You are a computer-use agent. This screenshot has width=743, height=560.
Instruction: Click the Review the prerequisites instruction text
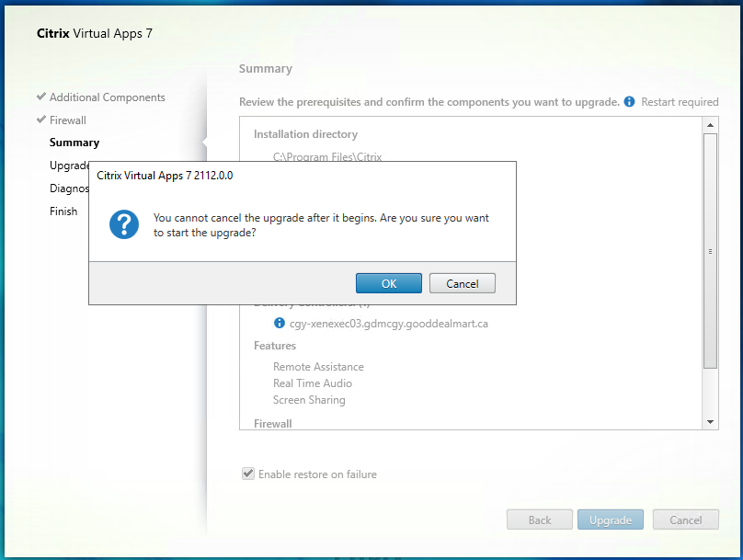pos(429,102)
